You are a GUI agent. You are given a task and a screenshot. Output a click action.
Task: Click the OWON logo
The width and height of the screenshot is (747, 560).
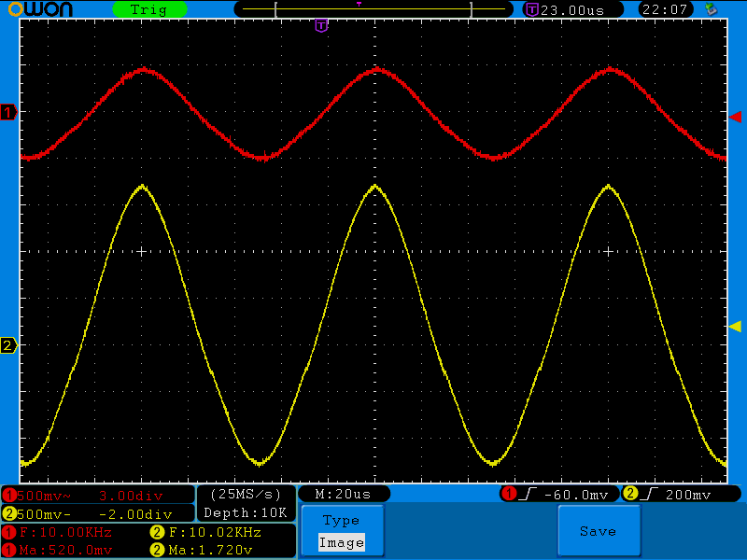pyautogui.click(x=40, y=9)
